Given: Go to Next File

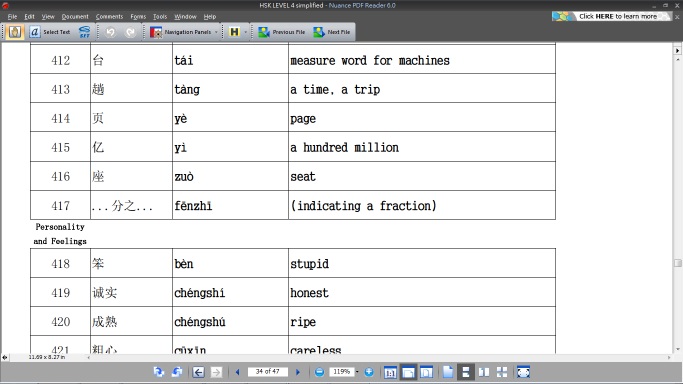Looking at the screenshot, I should pyautogui.click(x=332, y=32).
